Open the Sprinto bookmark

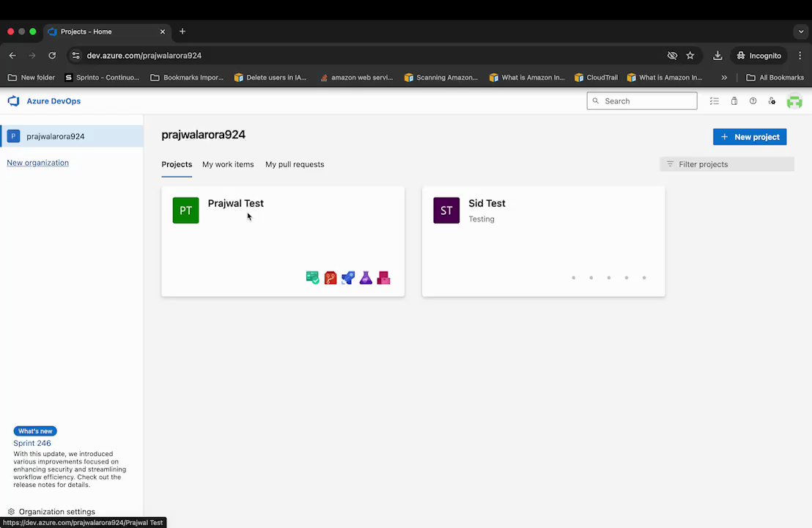pyautogui.click(x=102, y=78)
